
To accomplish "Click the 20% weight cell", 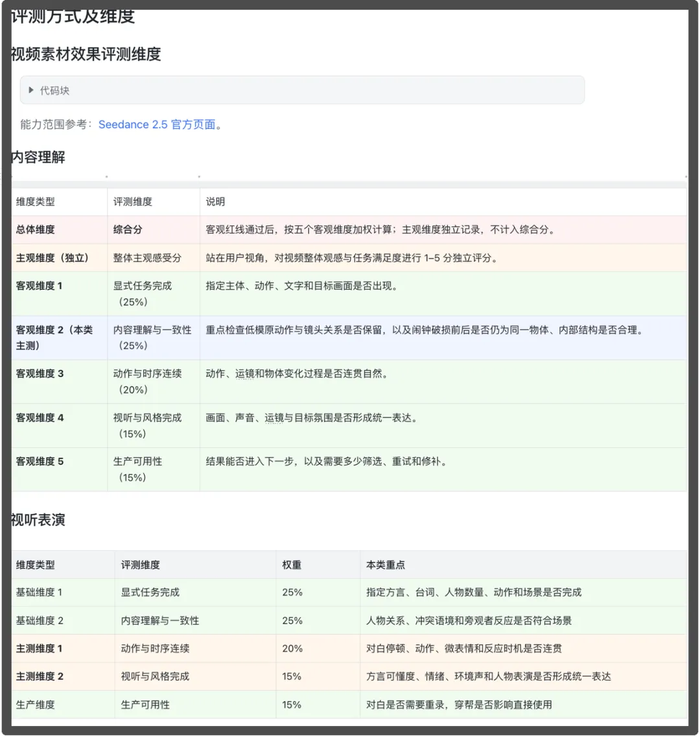I will pos(318,649).
